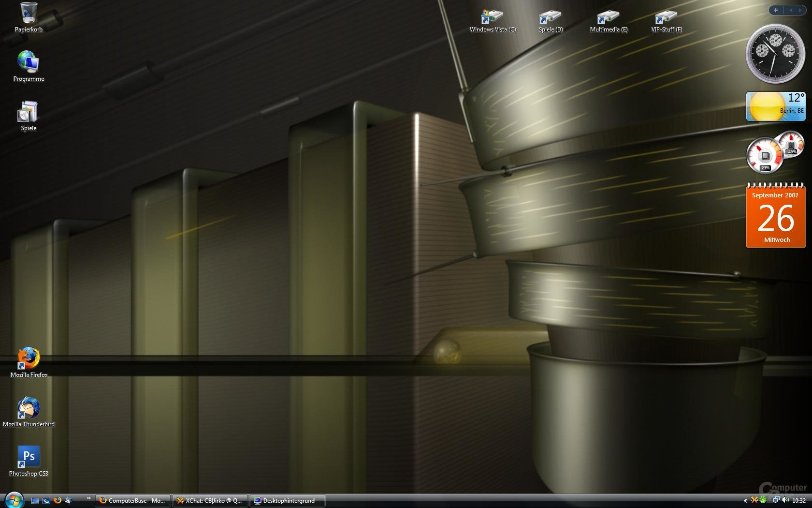Click the green ICQ flower tray icon
Image resolution: width=812 pixels, height=508 pixels.
pyautogui.click(x=763, y=500)
